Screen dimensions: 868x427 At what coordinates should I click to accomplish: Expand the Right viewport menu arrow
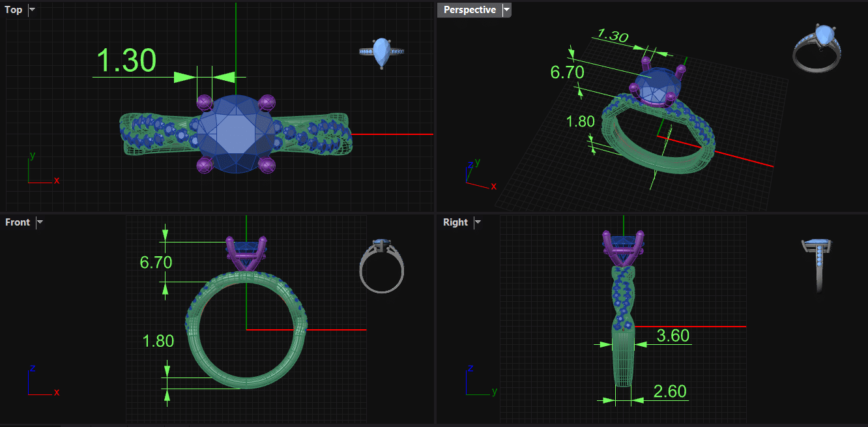478,222
